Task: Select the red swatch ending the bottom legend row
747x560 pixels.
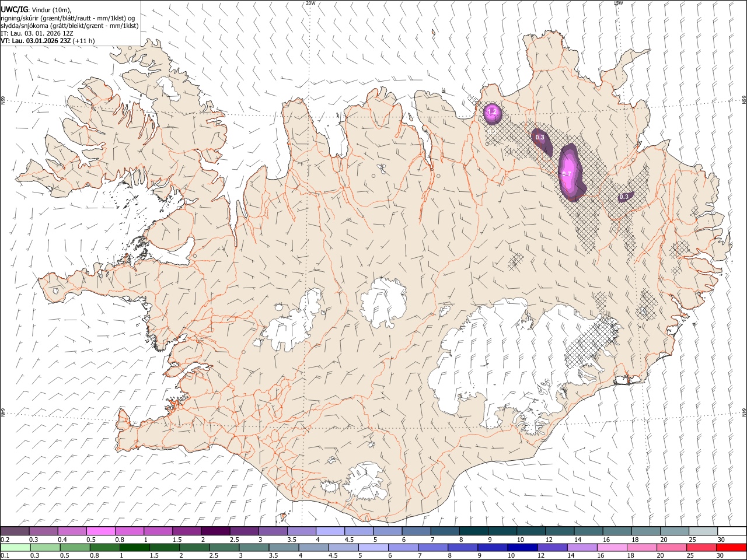Action: [731, 547]
